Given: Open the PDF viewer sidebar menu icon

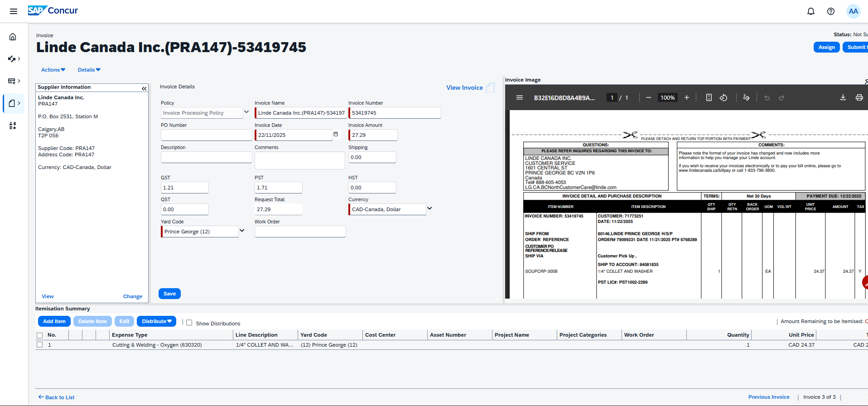Looking at the screenshot, I should (520, 97).
